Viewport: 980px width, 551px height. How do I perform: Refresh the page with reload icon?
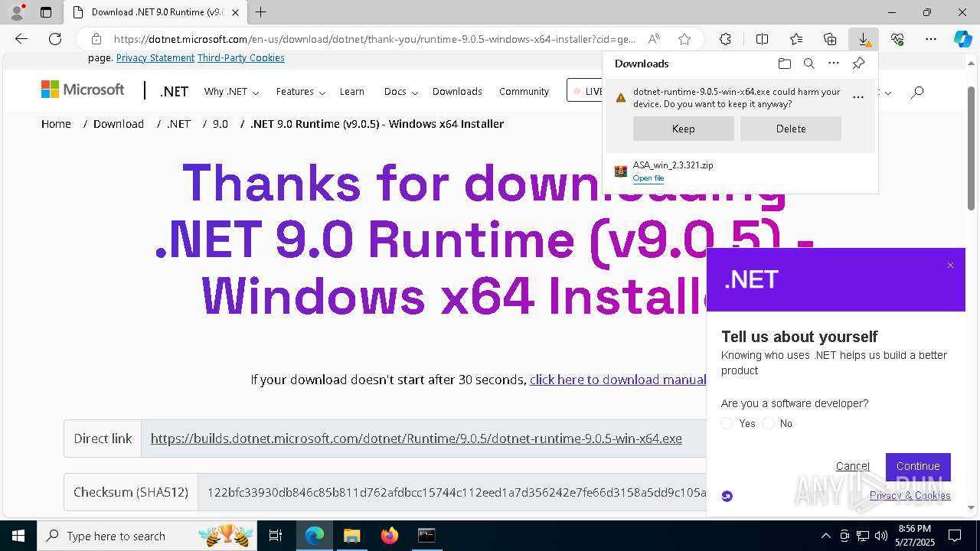pos(55,39)
